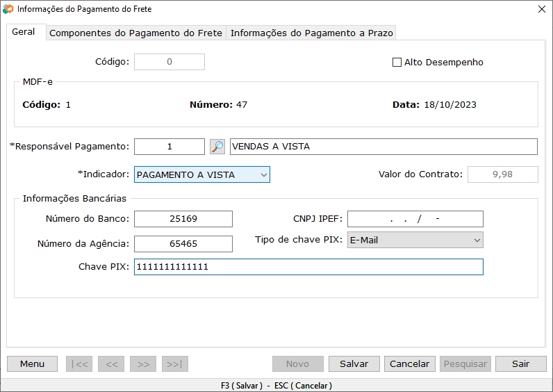553x392 pixels.
Task: Click the Novo button
Action: (297, 364)
